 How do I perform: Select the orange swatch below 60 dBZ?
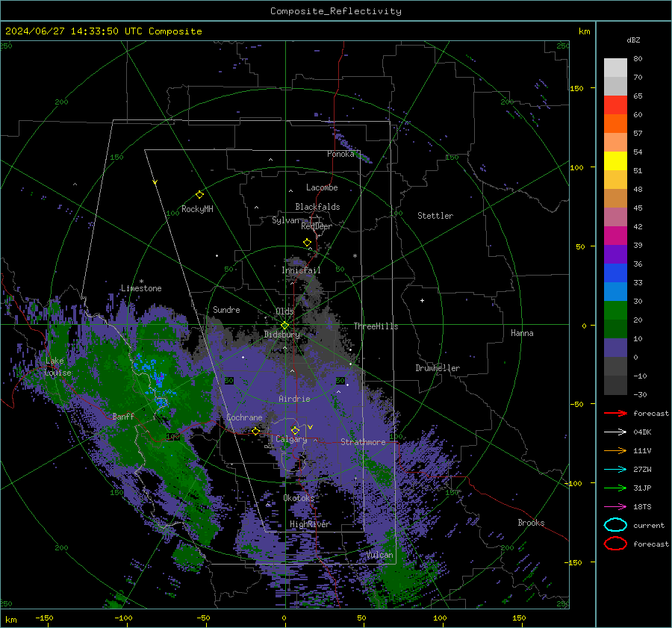[615, 123]
